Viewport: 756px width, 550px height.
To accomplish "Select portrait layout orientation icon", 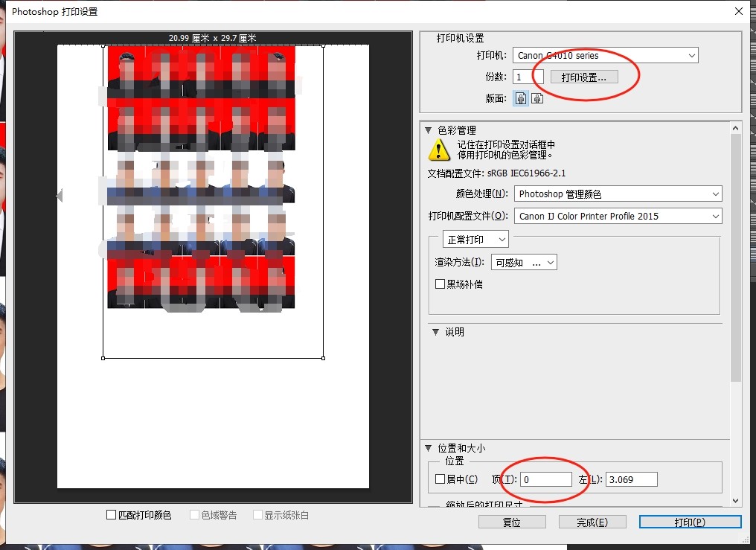I will (521, 98).
